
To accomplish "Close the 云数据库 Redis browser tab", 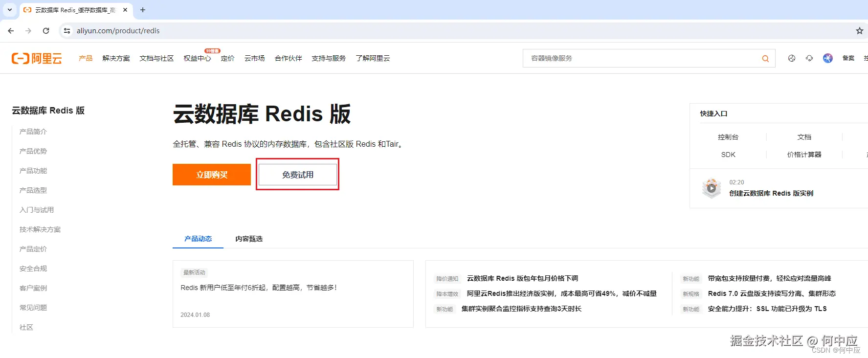I will click(x=125, y=10).
